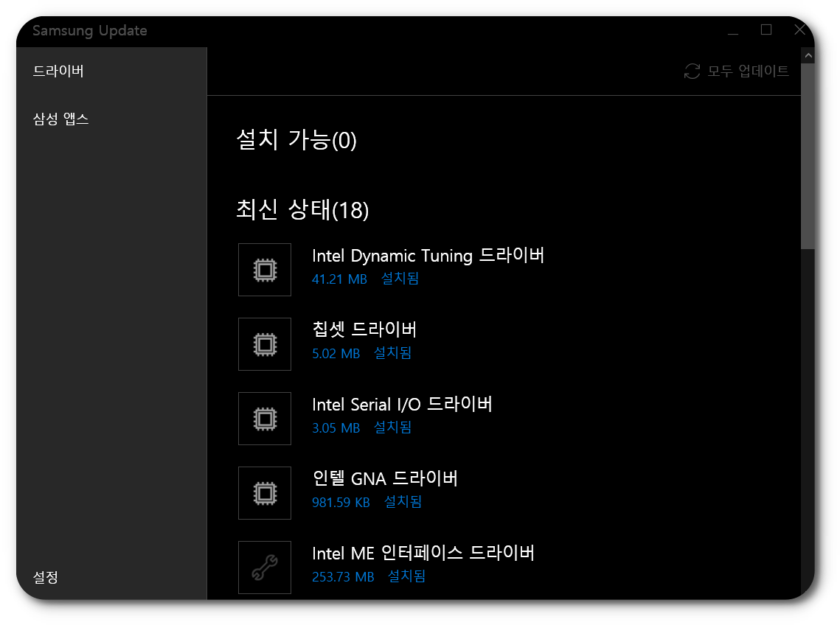Click the scrollbar up arrow
This screenshot has height=625, width=840.
coord(808,55)
